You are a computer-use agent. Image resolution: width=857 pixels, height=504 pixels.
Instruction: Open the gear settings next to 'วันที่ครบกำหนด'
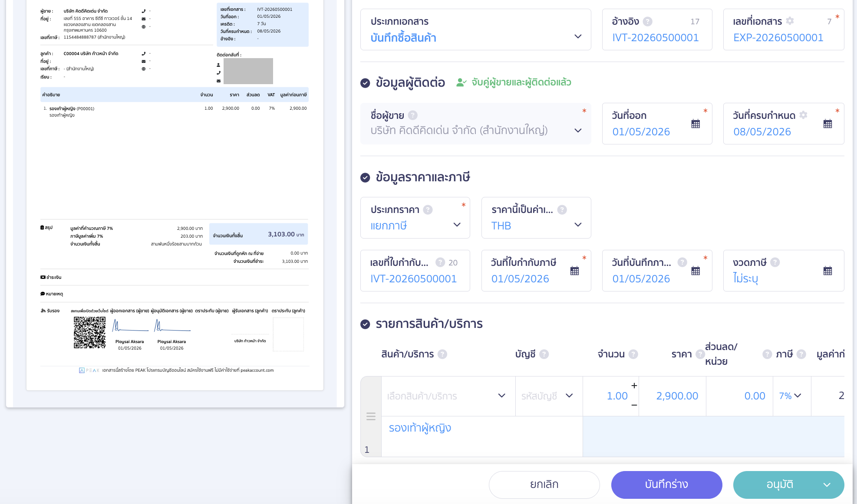(x=803, y=115)
